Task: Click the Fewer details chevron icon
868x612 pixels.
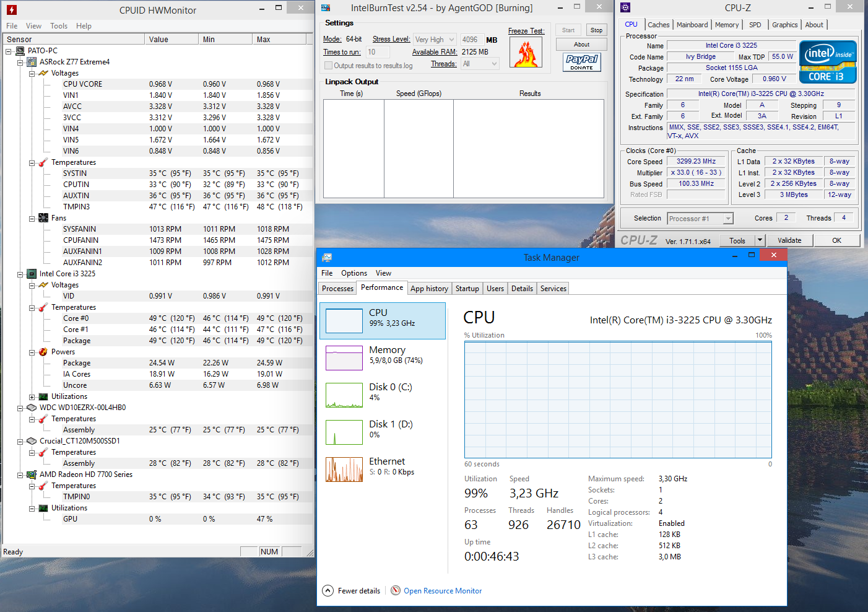Action: point(328,590)
